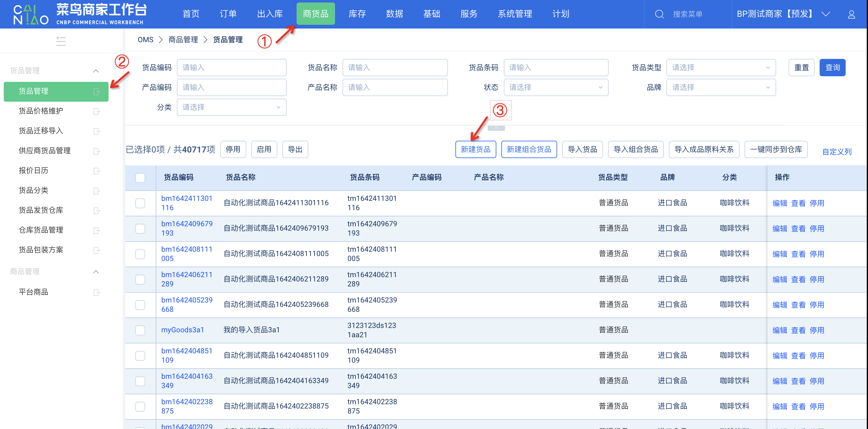Check the row for bm1642408111005

click(140, 254)
